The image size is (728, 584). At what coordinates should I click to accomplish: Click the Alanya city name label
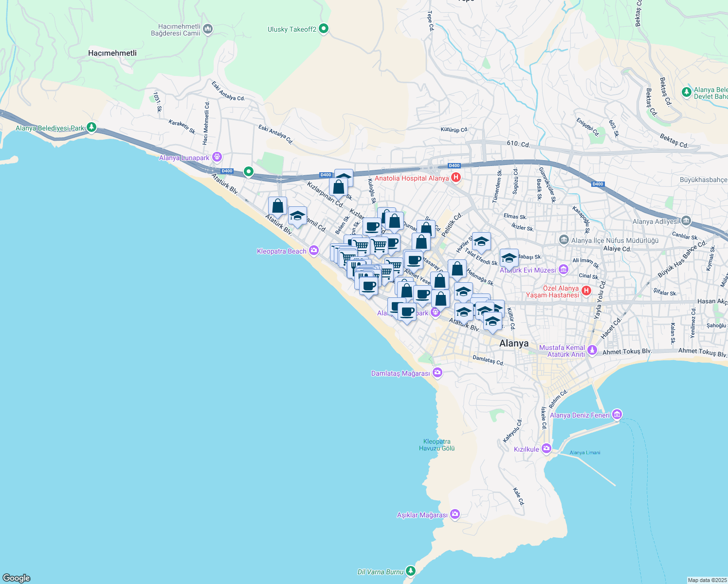tap(514, 343)
